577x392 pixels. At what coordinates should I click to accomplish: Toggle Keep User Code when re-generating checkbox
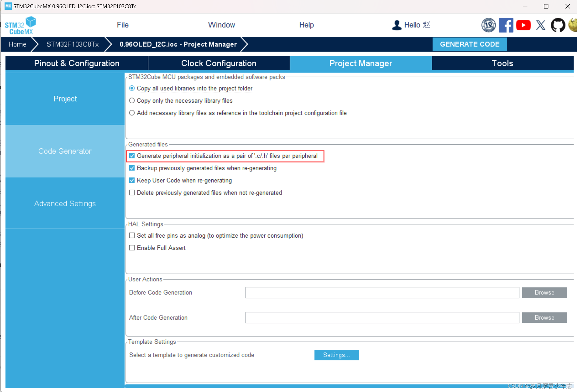pos(132,180)
